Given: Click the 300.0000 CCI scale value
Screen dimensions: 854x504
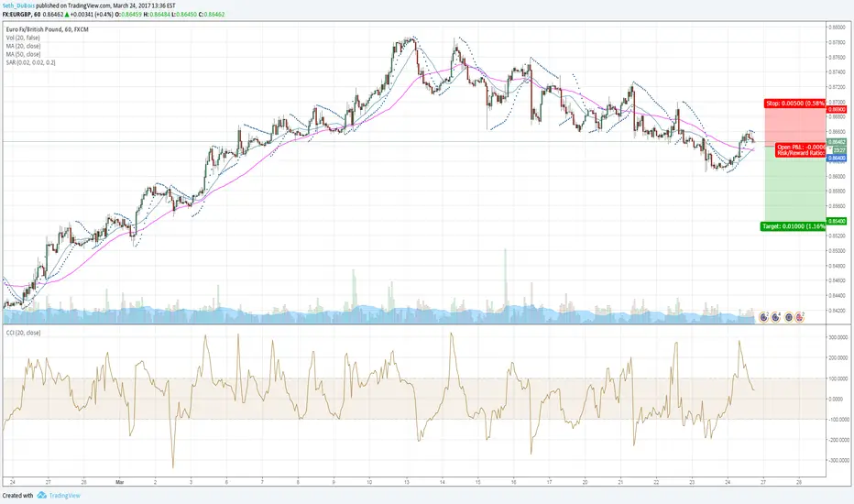Looking at the screenshot, I should (838, 337).
